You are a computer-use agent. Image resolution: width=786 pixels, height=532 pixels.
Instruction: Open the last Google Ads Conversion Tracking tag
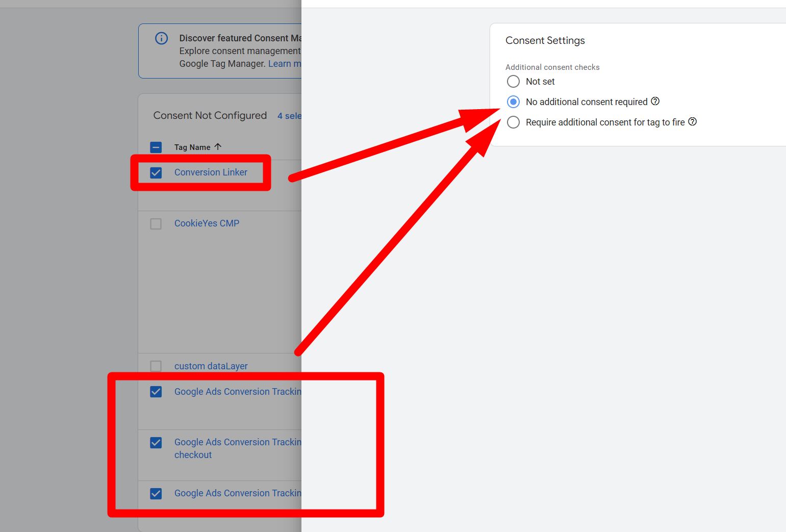(x=237, y=493)
